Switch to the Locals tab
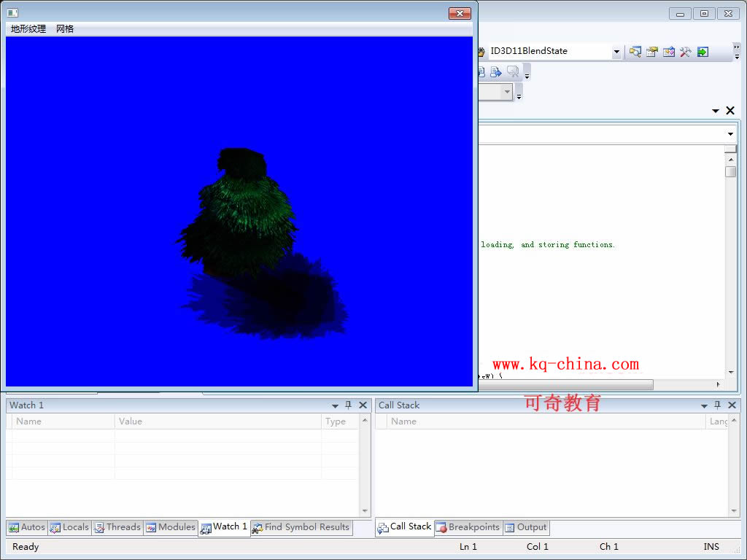The image size is (747, 560). coord(70,527)
